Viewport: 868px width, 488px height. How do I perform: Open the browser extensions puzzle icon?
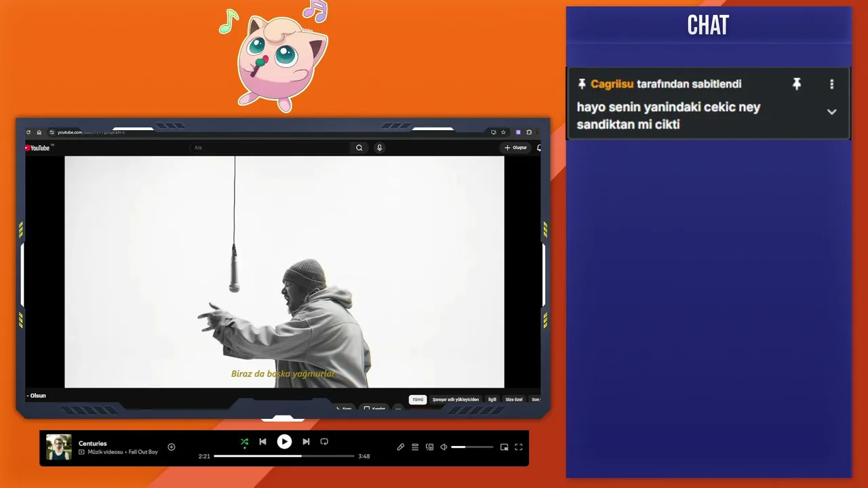point(529,132)
